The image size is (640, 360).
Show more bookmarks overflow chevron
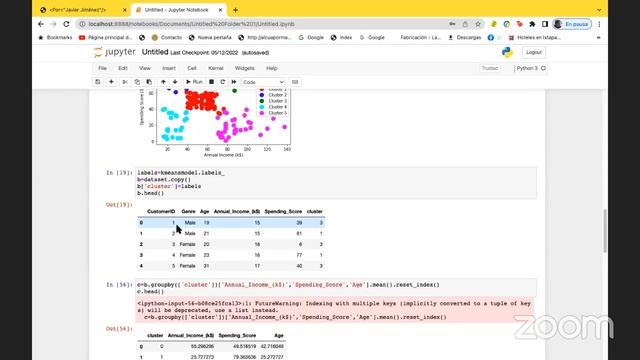[x=598, y=38]
